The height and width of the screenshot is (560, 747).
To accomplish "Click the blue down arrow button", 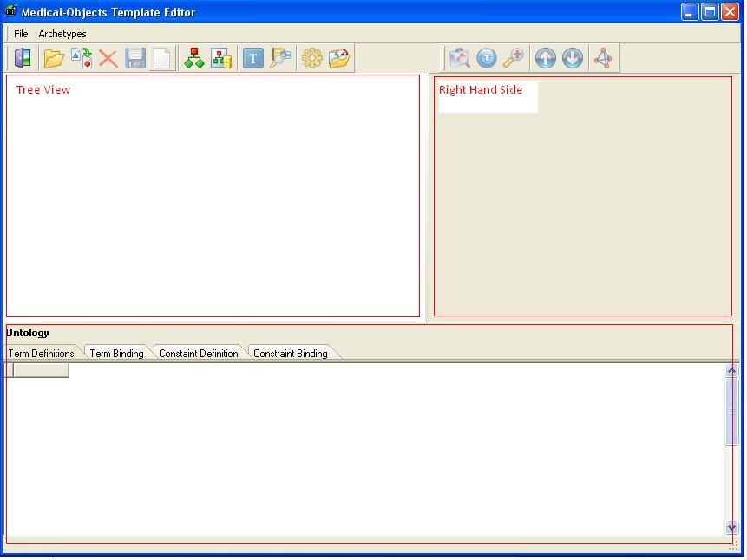I will [573, 58].
